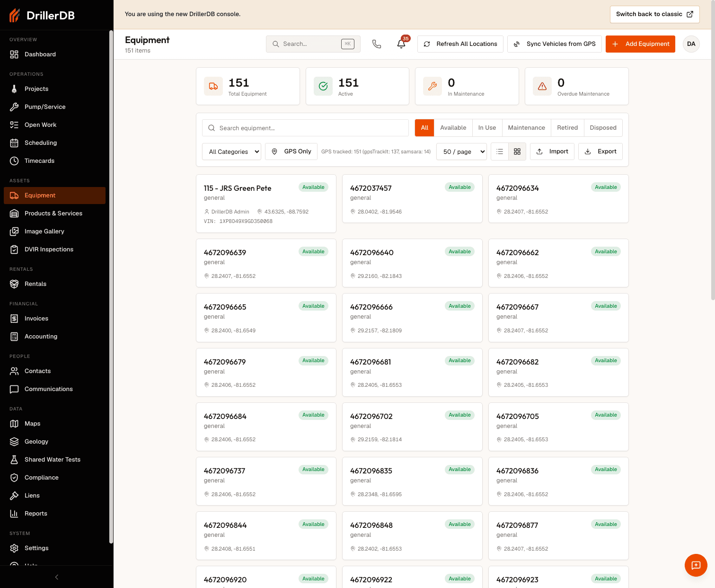The image size is (715, 588).
Task: Click Sync Vehicles from GPS
Action: [555, 44]
